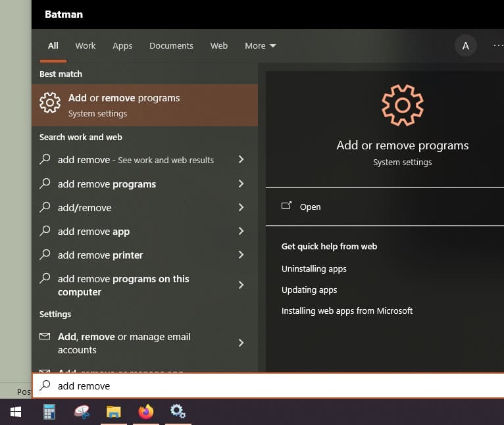Expand arrow for add remove printer
Image resolution: width=504 pixels, height=425 pixels.
point(241,255)
